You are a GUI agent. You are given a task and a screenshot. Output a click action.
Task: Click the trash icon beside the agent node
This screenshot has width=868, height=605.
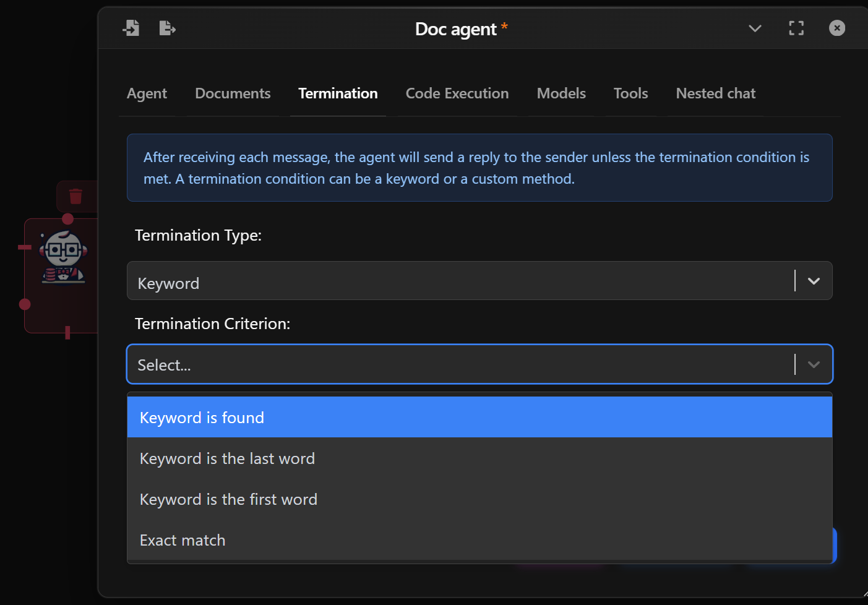(75, 196)
